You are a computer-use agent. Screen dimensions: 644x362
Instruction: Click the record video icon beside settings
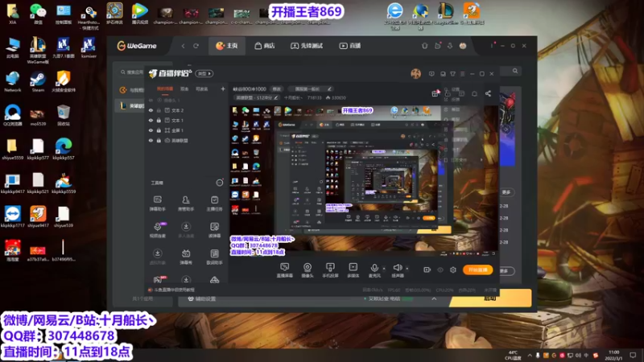(427, 269)
